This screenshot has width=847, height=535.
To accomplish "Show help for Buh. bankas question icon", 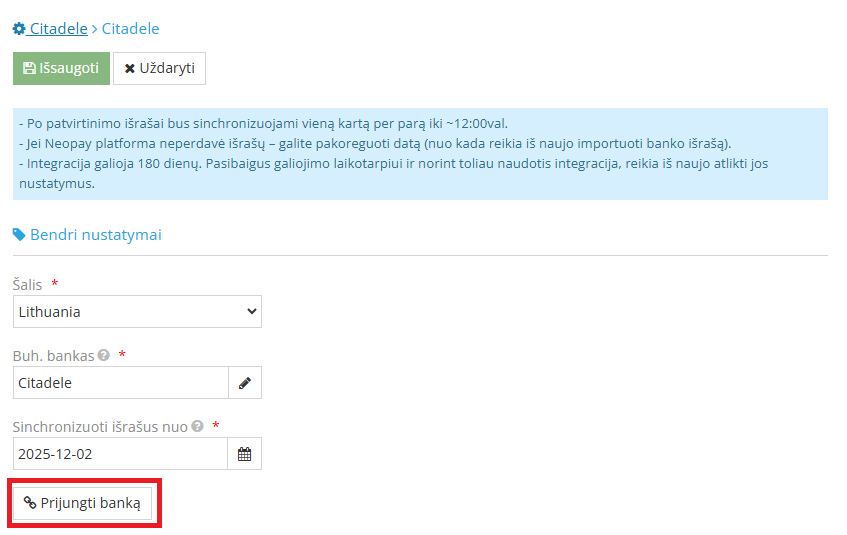I will 104,355.
